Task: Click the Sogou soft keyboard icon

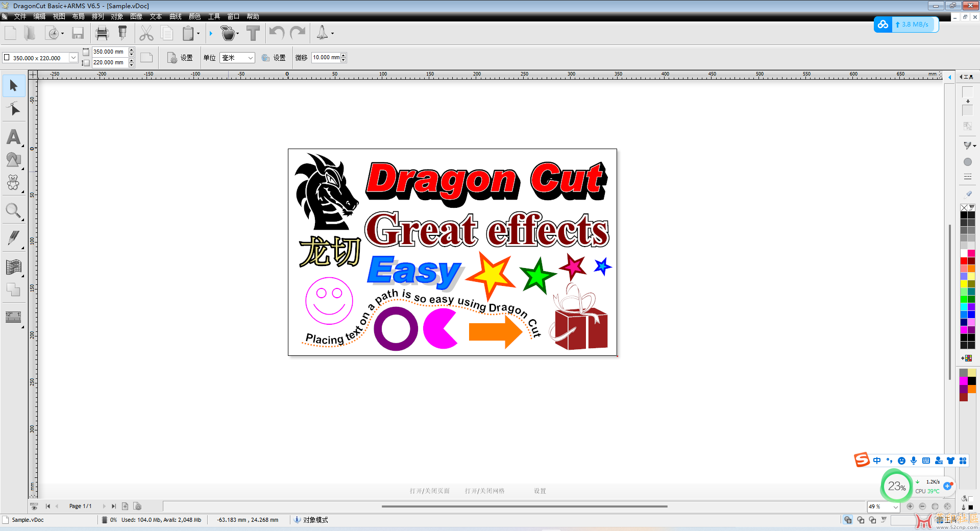Action: click(x=926, y=461)
